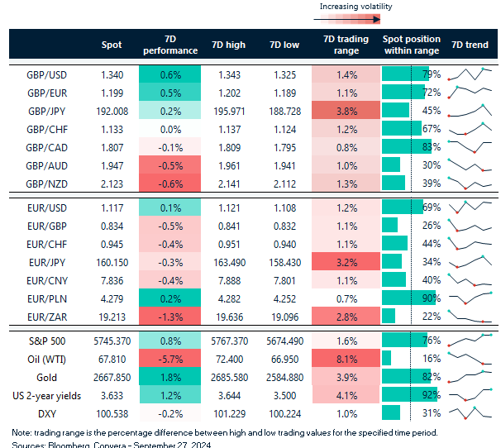Select the GBP/EUR row label

[x=47, y=93]
